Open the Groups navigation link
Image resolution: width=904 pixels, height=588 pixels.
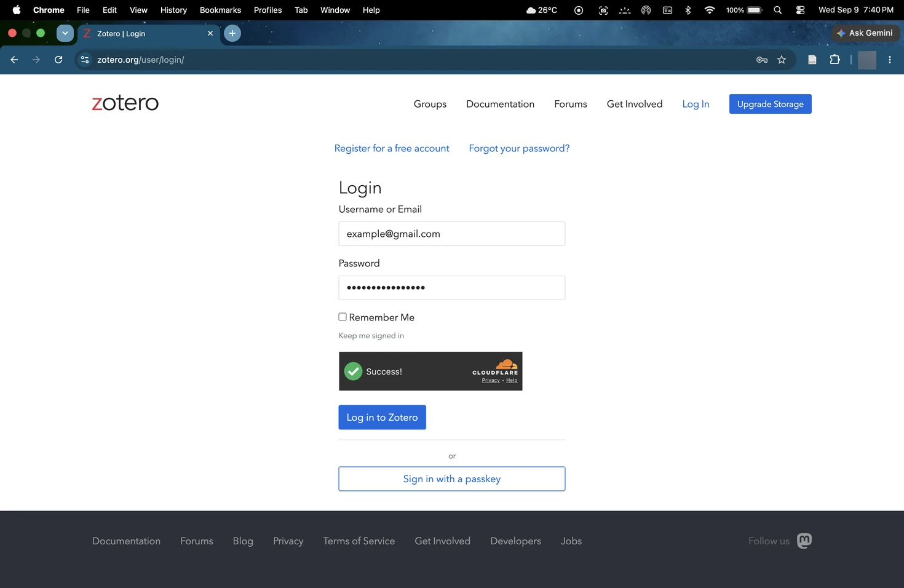pos(430,104)
